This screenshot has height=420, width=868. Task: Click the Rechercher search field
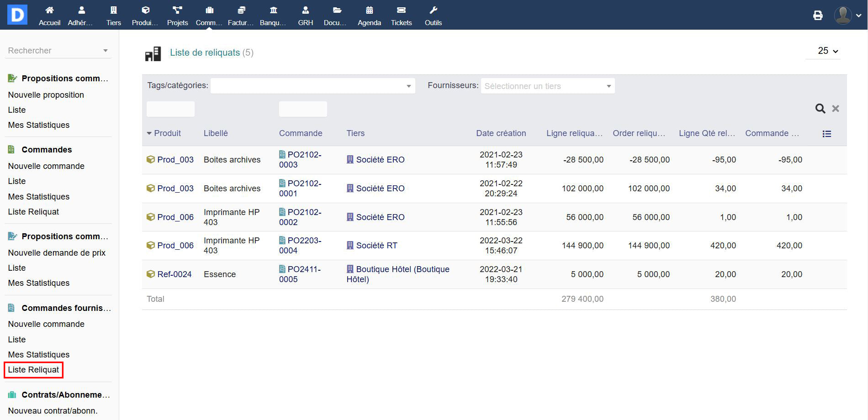[54, 51]
